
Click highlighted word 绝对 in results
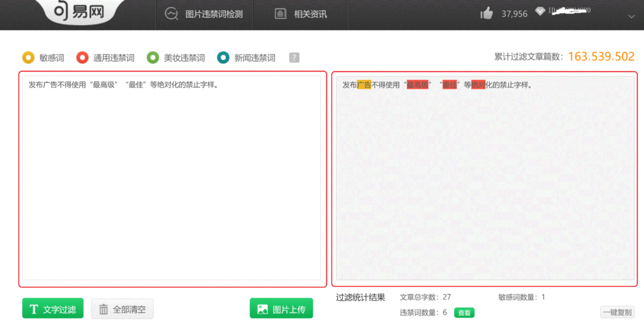tap(478, 85)
